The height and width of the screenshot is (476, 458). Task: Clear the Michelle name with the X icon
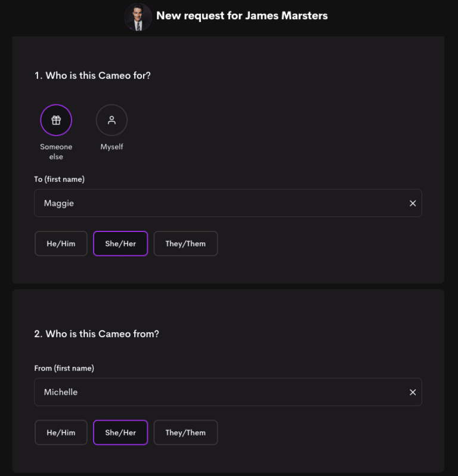pyautogui.click(x=413, y=392)
